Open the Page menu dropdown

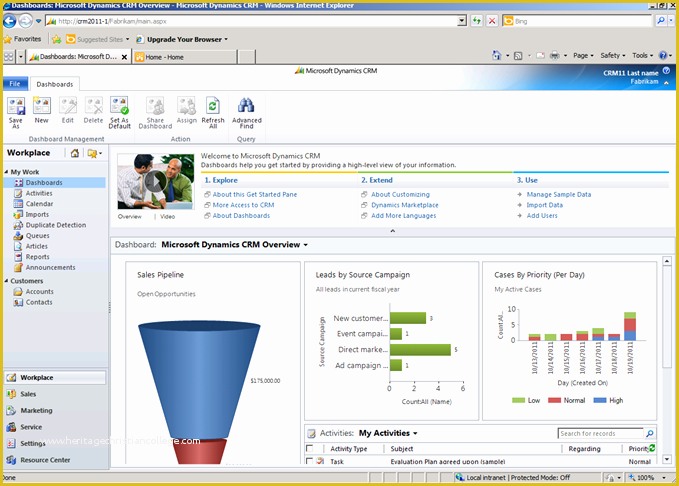[583, 55]
